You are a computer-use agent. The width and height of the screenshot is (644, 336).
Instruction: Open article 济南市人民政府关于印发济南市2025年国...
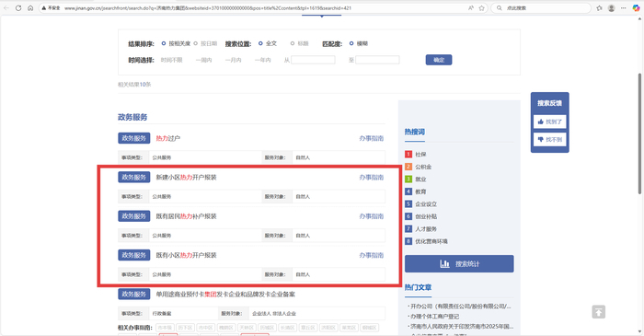[462, 326]
